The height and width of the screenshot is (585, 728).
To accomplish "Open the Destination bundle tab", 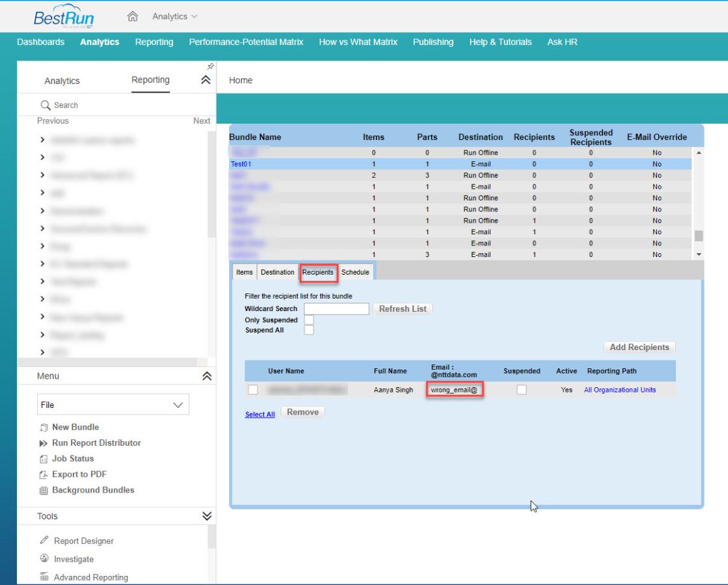I will tap(277, 272).
